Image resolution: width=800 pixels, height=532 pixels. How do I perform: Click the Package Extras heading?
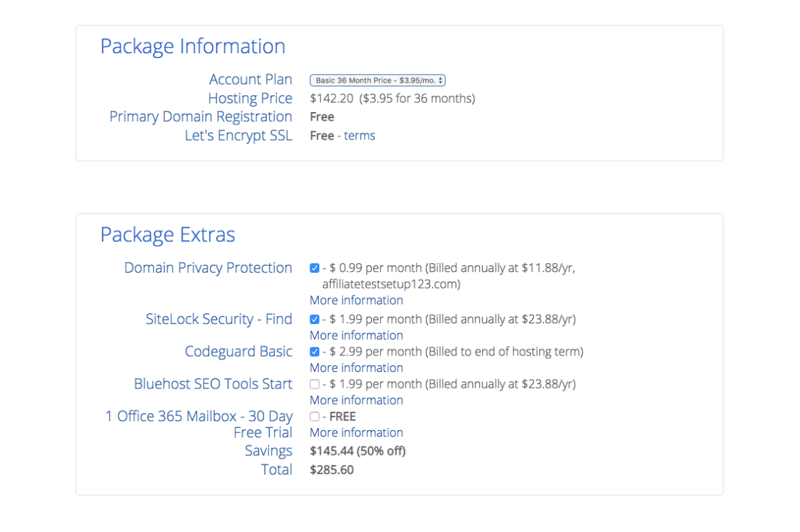click(x=168, y=235)
